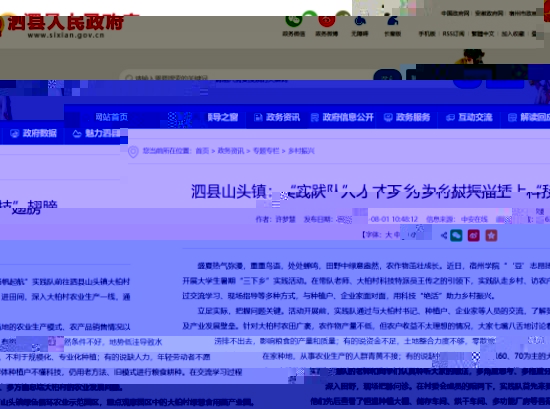Click the 专题专栏 breadcrumb link
Viewport: 550px width, 409px height.
pyautogui.click(x=266, y=151)
